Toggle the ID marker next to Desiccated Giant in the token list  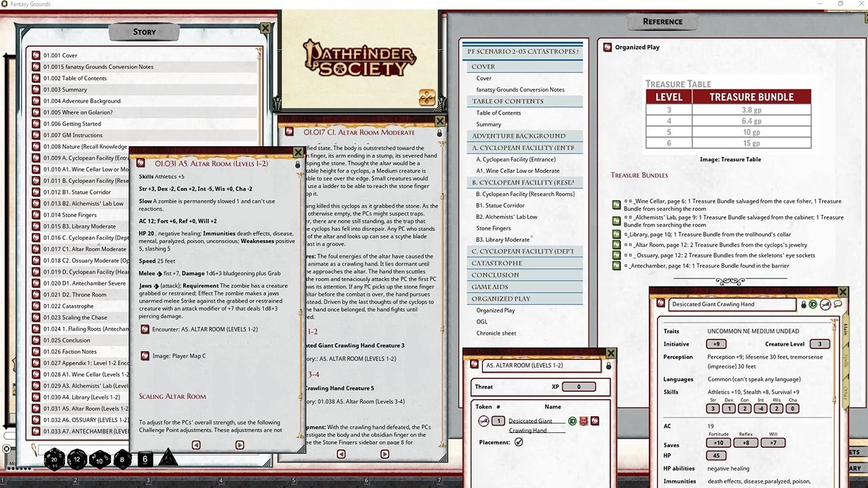click(x=573, y=420)
